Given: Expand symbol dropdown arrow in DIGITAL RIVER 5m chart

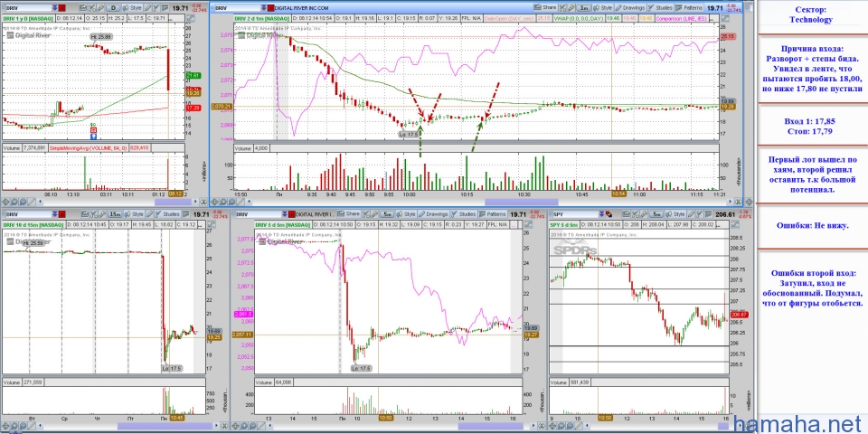Looking at the screenshot, I should pos(285,214).
